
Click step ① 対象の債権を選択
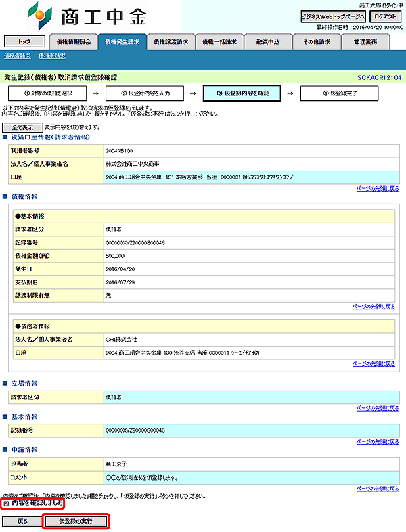(47, 93)
